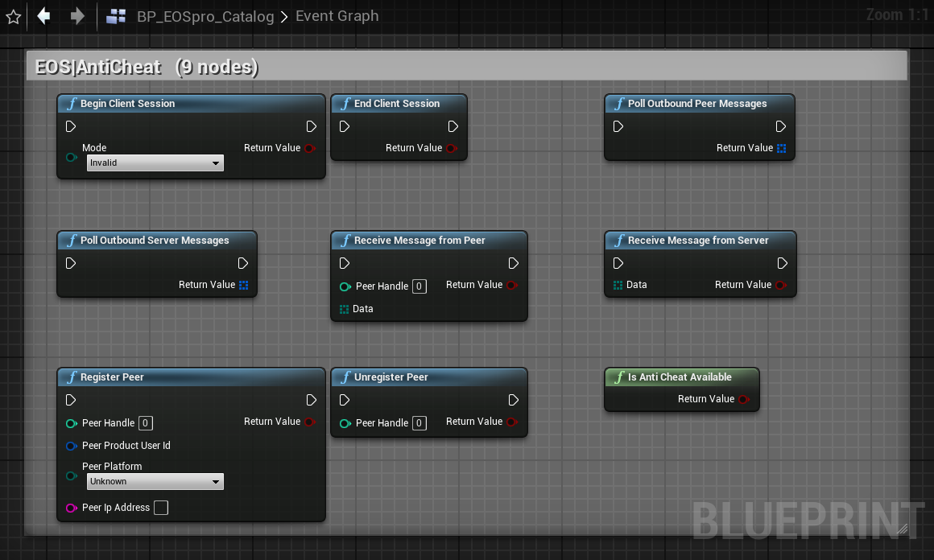Click Peer Ip Address string pin

(x=72, y=508)
